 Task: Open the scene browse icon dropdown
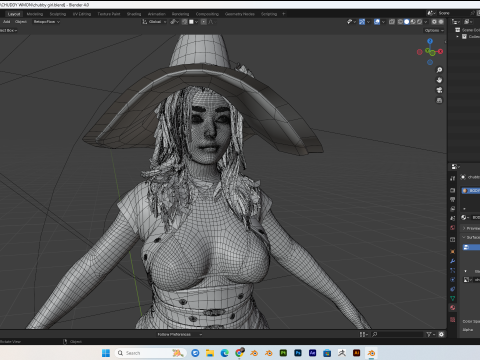pyautogui.click(x=431, y=13)
